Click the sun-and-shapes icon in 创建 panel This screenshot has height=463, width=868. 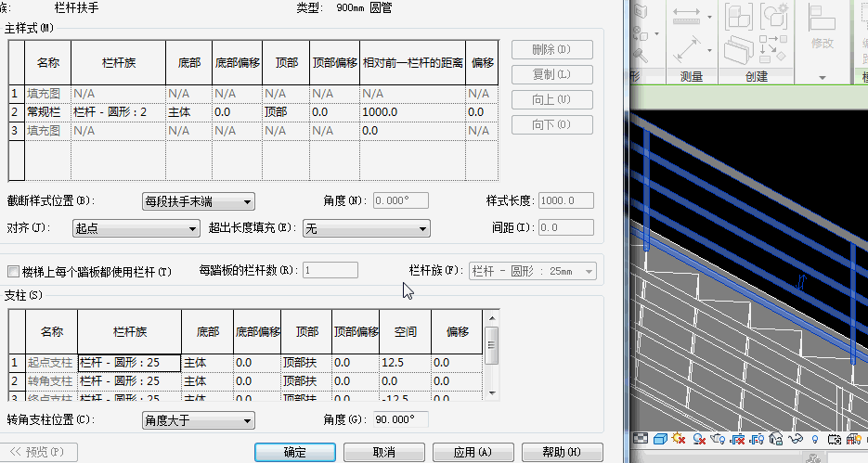tap(774, 17)
